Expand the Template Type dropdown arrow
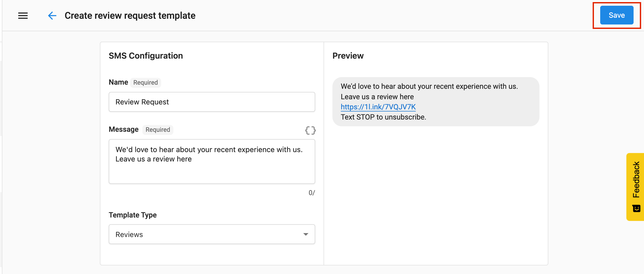The height and width of the screenshot is (274, 644). (306, 234)
